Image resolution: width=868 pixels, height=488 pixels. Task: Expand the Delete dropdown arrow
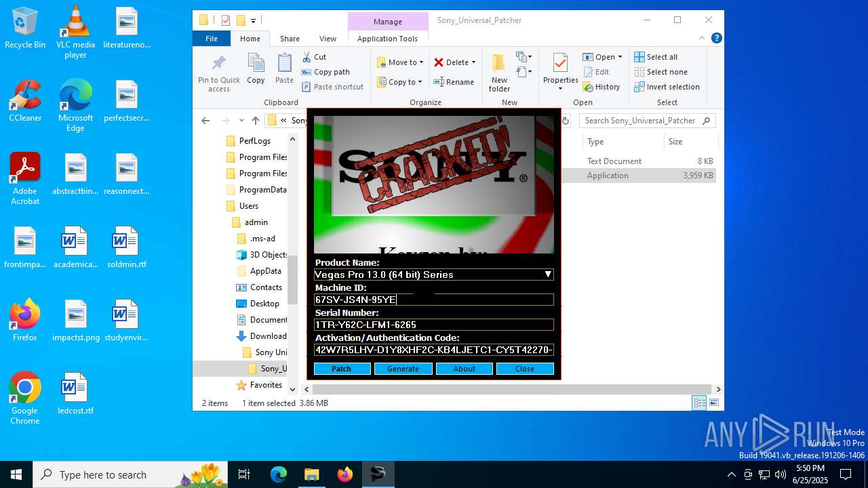coord(473,62)
